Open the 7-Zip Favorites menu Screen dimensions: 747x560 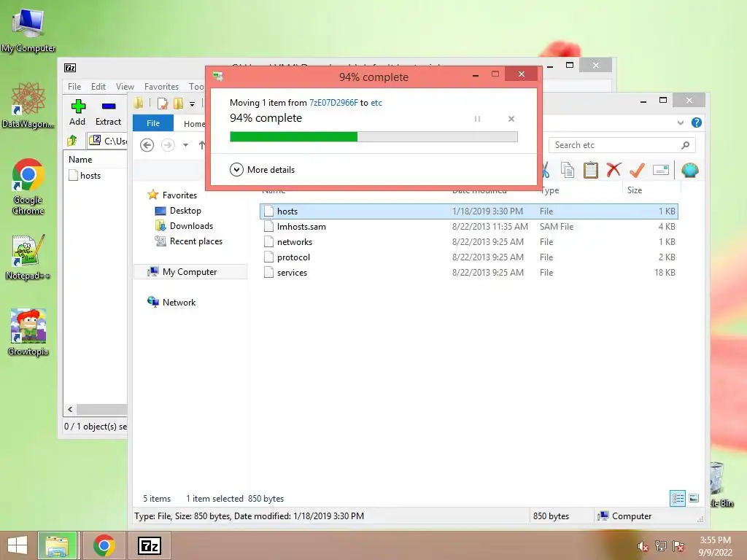[161, 86]
